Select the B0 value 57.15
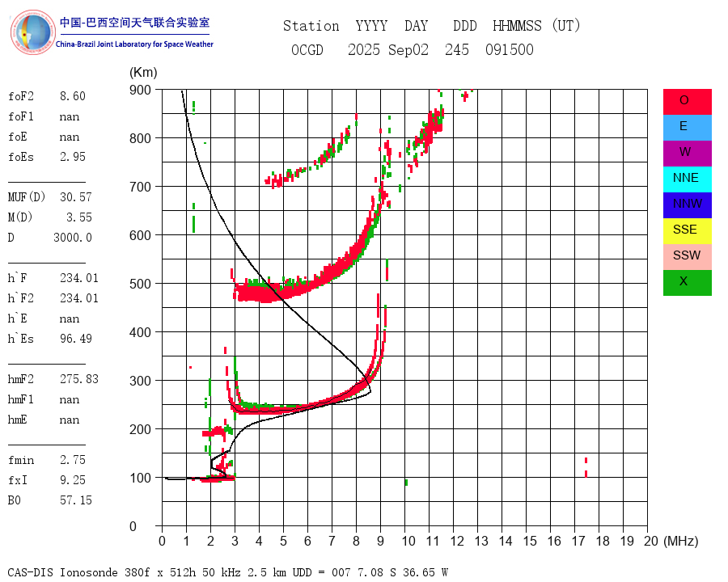This screenshot has height=582, width=728. coord(76,500)
